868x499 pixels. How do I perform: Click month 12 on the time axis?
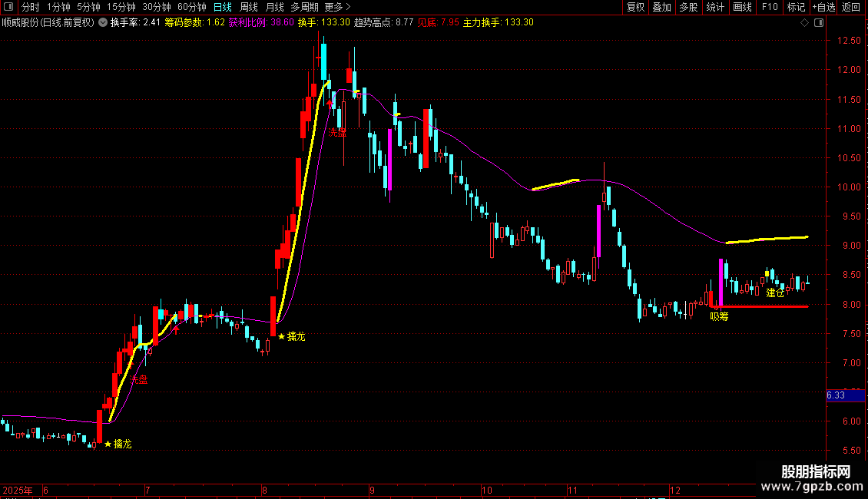point(674,490)
